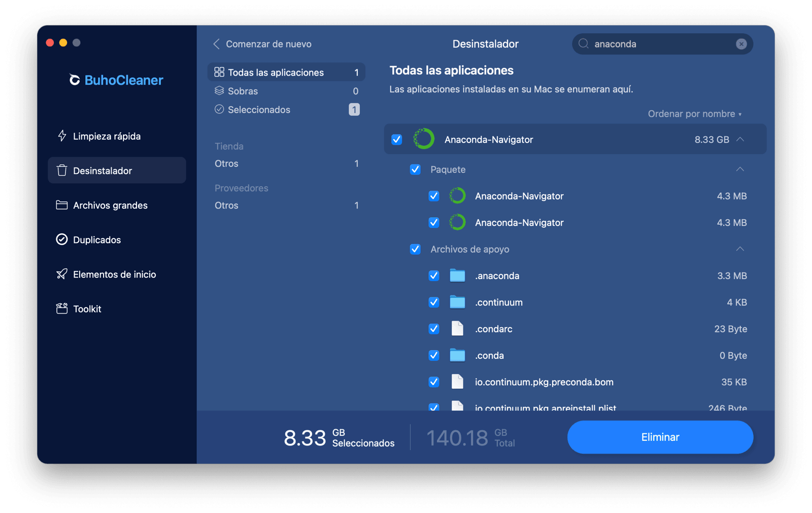Switch to Elementos de inicio
Image resolution: width=812 pixels, height=513 pixels.
click(117, 274)
